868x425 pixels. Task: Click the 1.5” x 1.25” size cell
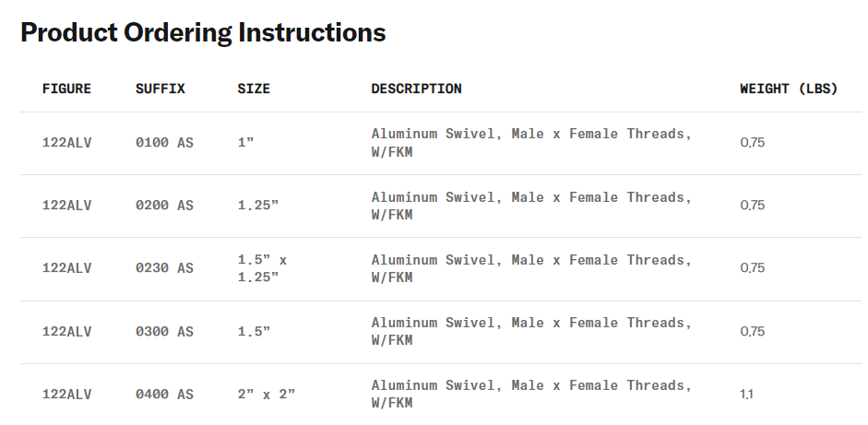click(262, 268)
